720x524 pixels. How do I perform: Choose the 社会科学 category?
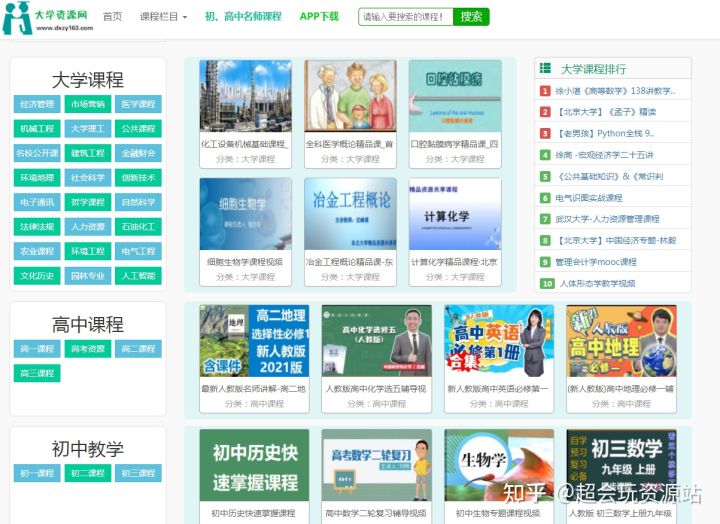[88, 178]
